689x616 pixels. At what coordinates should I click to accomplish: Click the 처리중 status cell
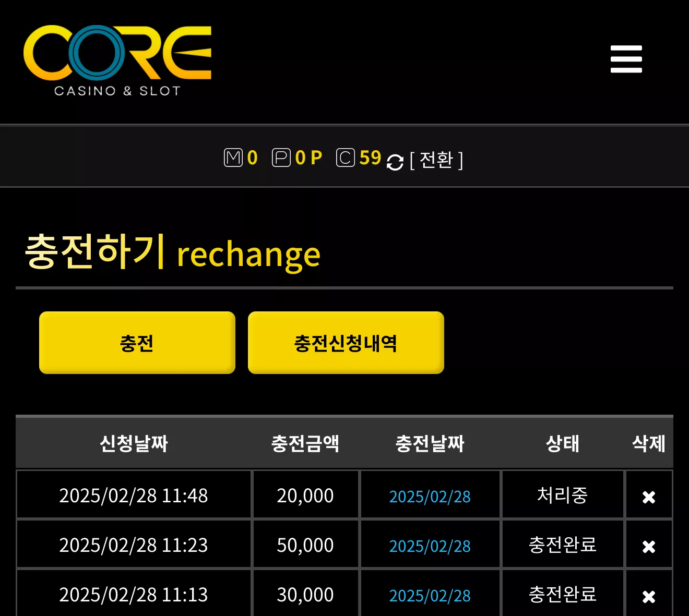tap(563, 494)
